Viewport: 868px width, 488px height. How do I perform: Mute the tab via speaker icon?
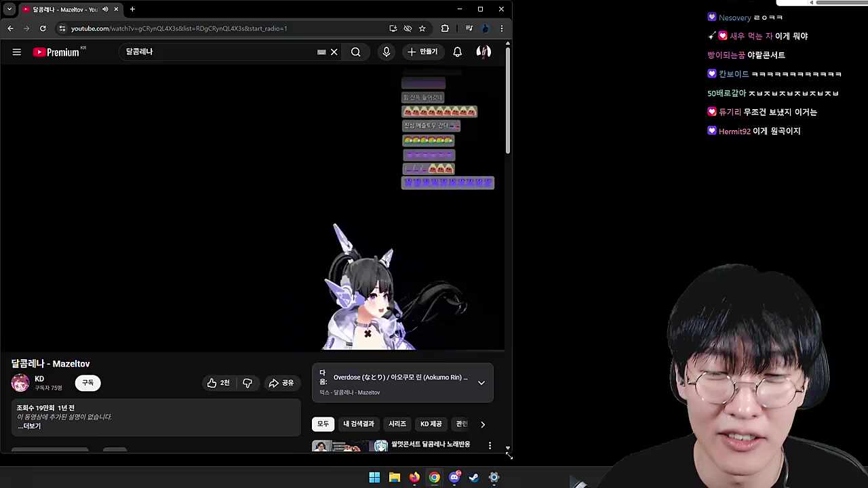tap(105, 9)
